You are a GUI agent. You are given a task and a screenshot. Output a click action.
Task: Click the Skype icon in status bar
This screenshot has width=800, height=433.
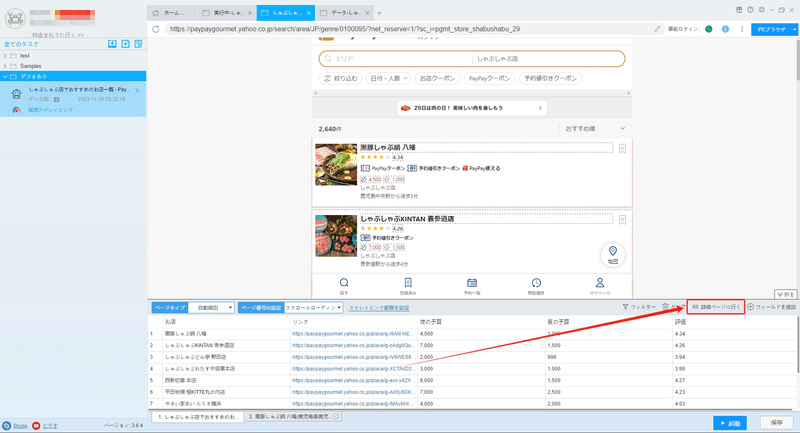point(7,425)
